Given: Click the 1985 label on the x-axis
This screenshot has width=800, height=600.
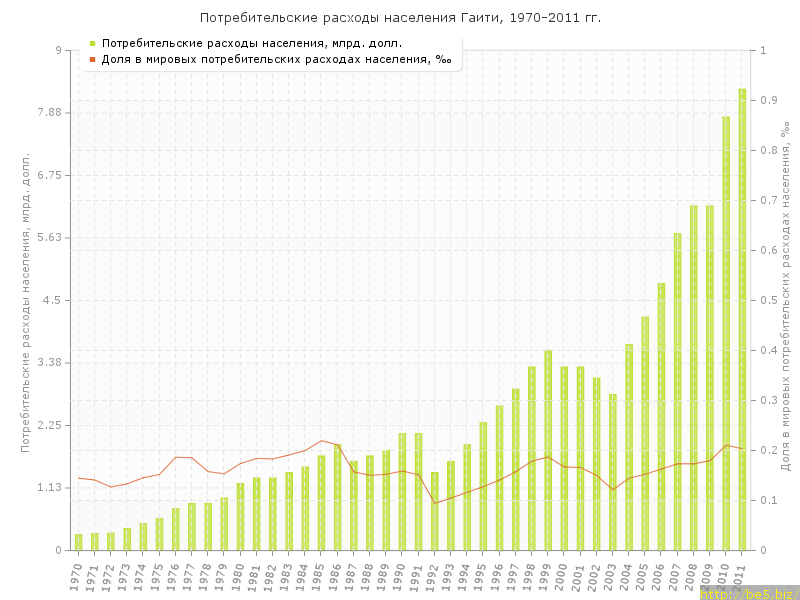Looking at the screenshot, I should click(x=320, y=576).
